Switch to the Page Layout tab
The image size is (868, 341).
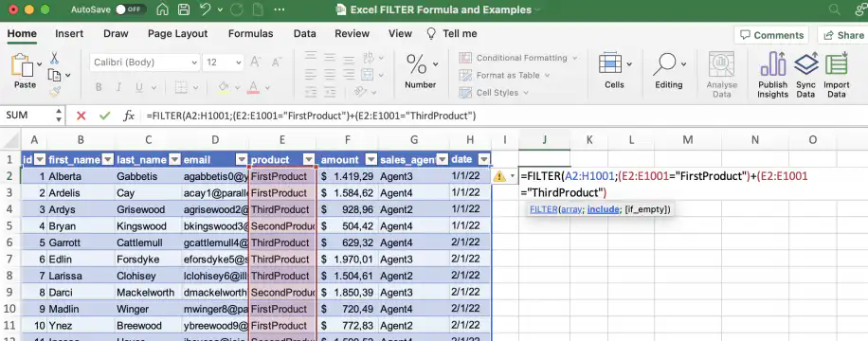click(178, 34)
